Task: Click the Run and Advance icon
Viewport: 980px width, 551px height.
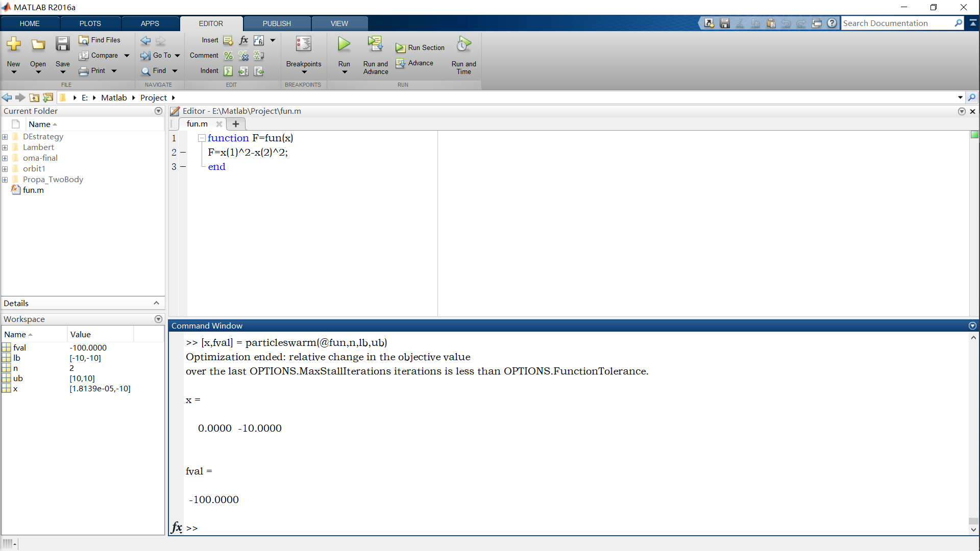Action: pos(375,45)
